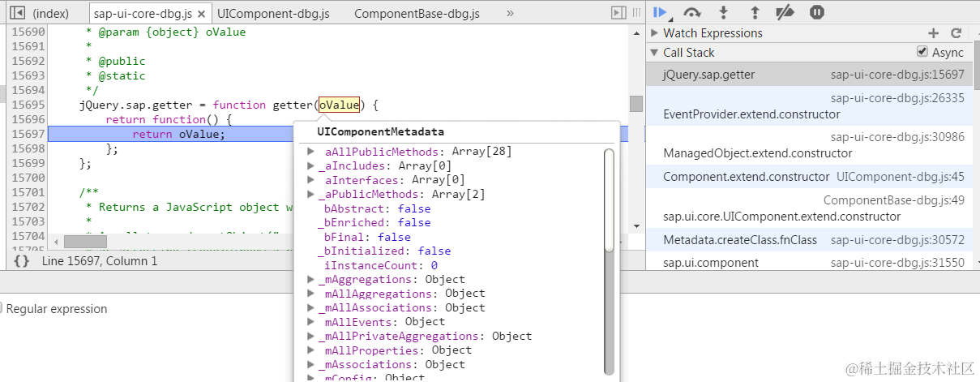
Task: Click the iInstanceCount: 0 property
Action: (x=380, y=265)
